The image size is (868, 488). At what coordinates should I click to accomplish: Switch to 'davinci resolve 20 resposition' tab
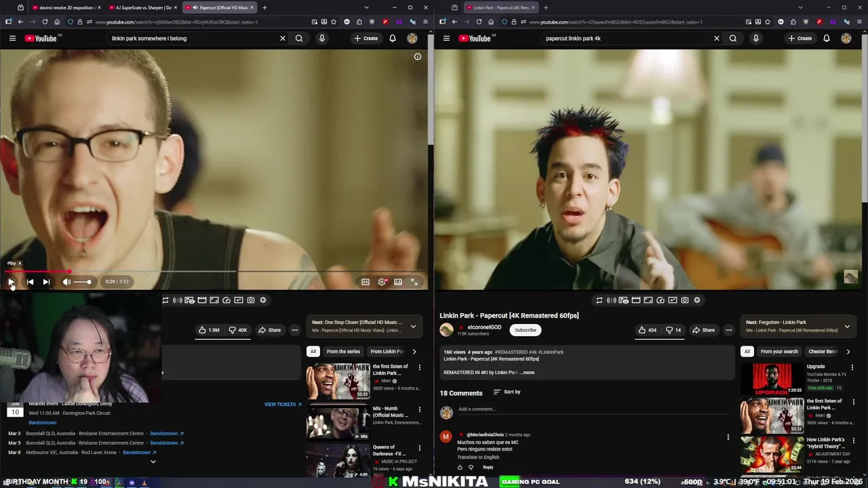[x=66, y=7]
